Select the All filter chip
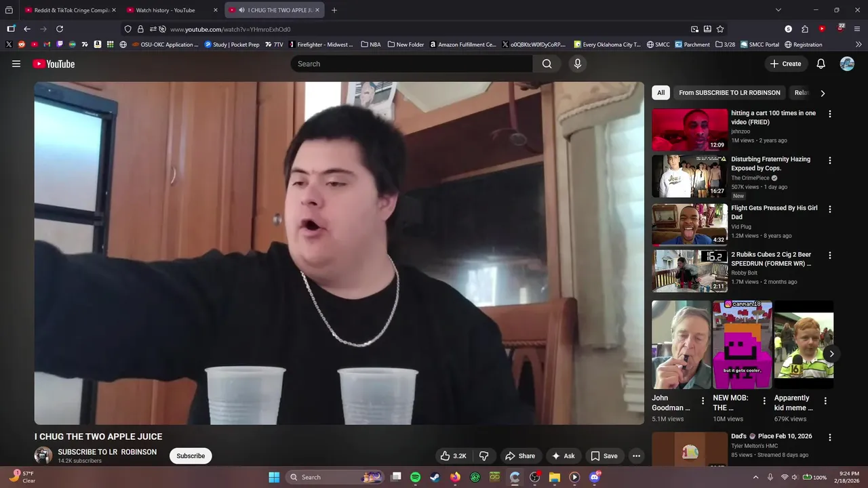Screen dimensions: 868x488 [x=661, y=93]
